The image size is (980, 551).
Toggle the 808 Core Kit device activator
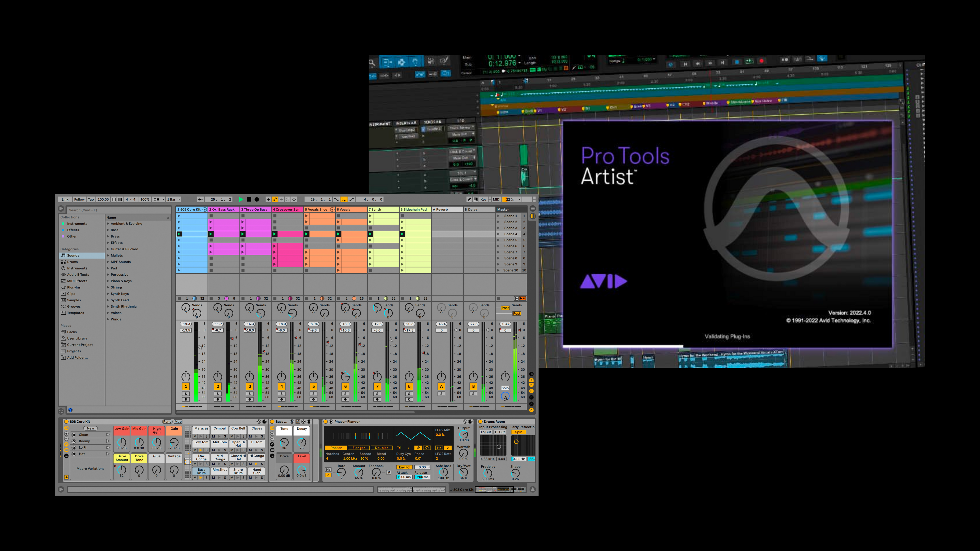tap(66, 422)
